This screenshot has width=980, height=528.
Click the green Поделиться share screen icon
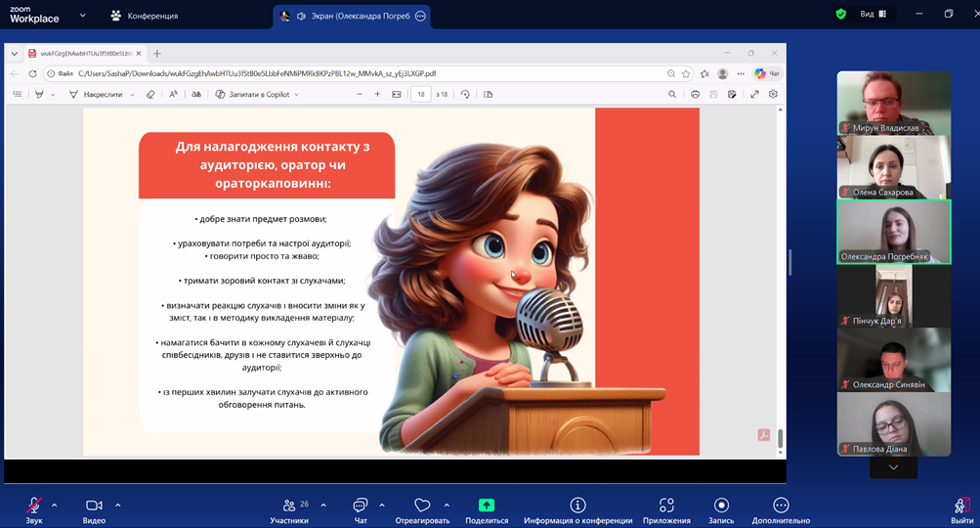pyautogui.click(x=487, y=506)
